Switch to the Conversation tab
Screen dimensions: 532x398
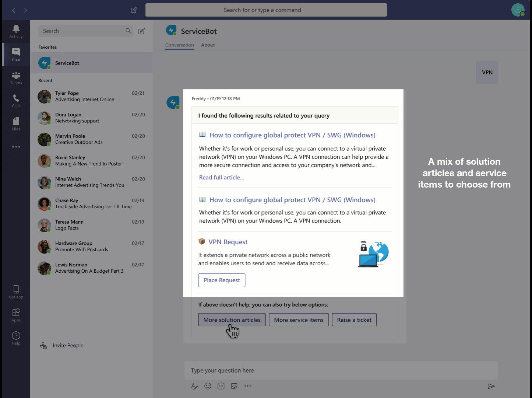(180, 45)
